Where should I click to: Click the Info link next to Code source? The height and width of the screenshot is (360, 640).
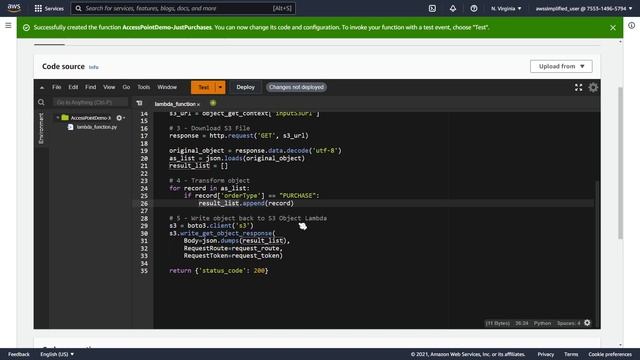pos(93,67)
